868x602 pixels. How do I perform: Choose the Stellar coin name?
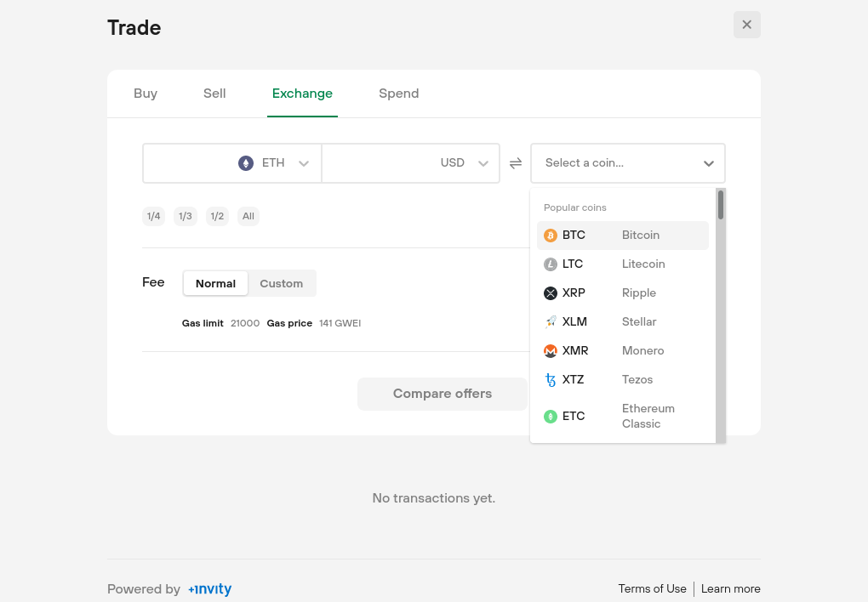click(x=639, y=322)
